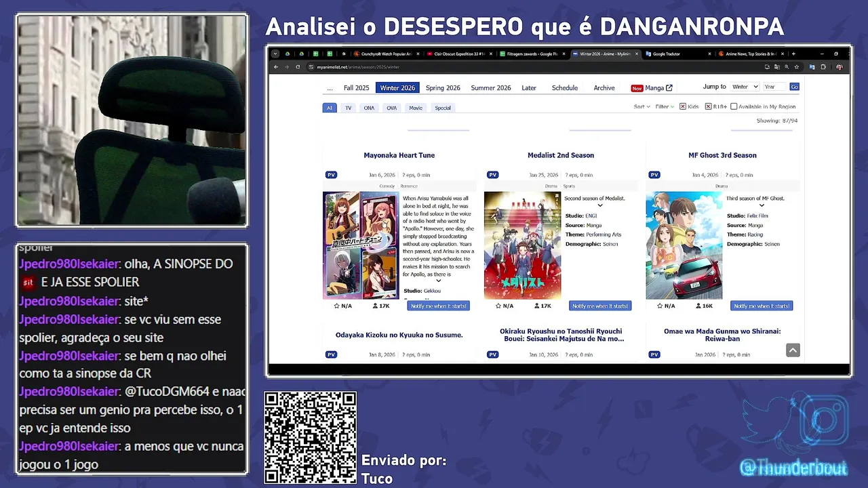
Task: Click the Year input field
Action: tap(774, 87)
